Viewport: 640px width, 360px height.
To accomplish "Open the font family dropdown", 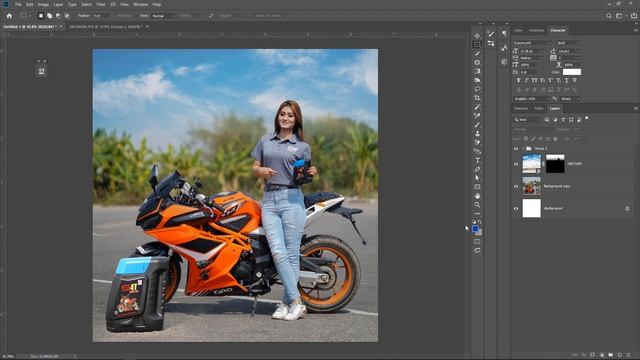I will pyautogui.click(x=533, y=43).
